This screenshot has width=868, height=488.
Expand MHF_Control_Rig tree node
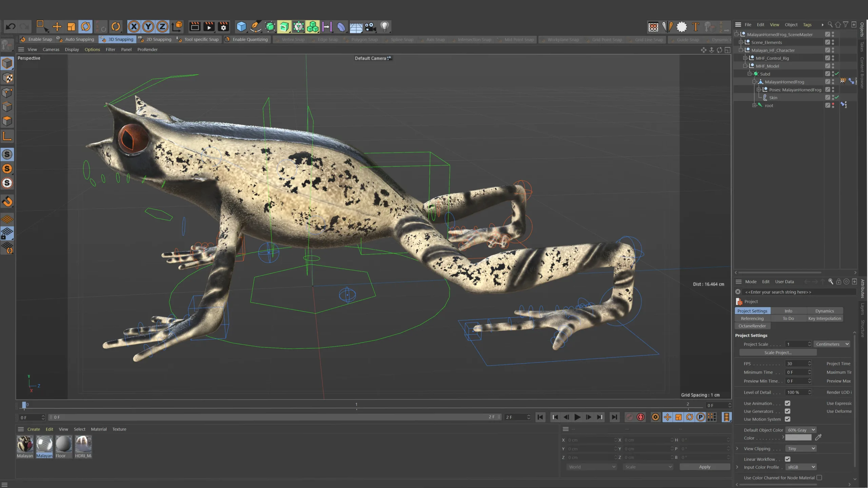point(745,58)
